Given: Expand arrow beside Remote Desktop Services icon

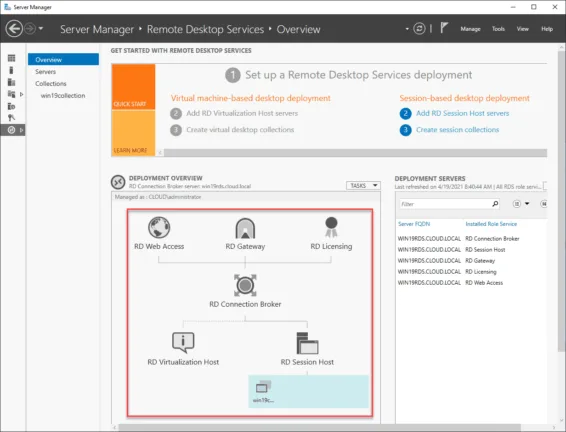Looking at the screenshot, I should [x=22, y=130].
